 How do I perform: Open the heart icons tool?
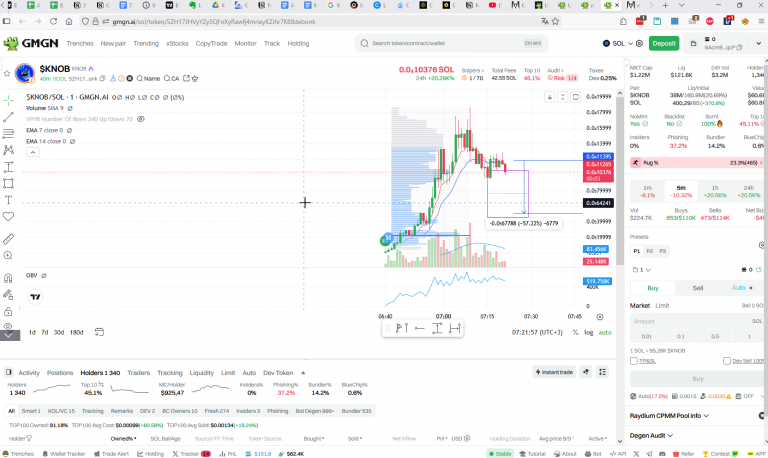(x=8, y=217)
